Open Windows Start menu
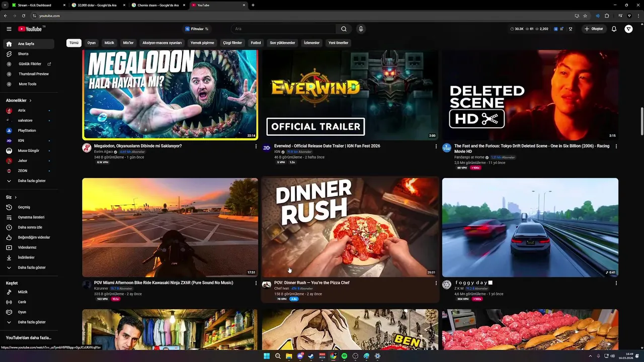This screenshot has width=644, height=362. click(267, 356)
